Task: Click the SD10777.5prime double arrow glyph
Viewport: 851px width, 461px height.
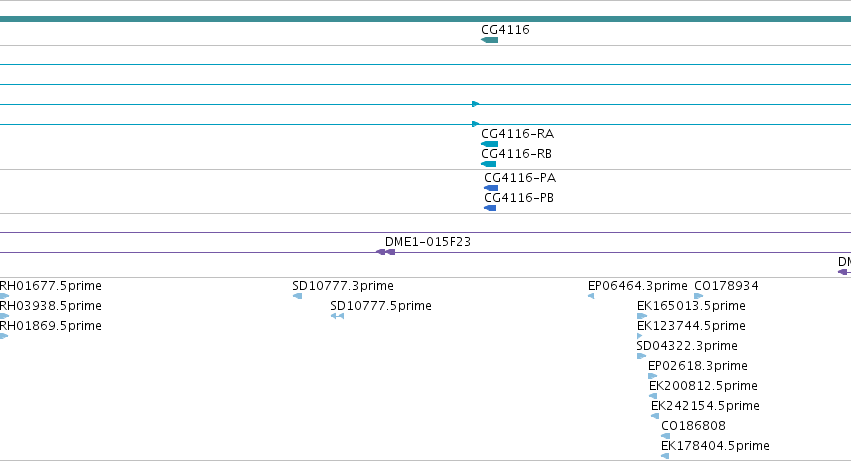Action: tap(338, 316)
